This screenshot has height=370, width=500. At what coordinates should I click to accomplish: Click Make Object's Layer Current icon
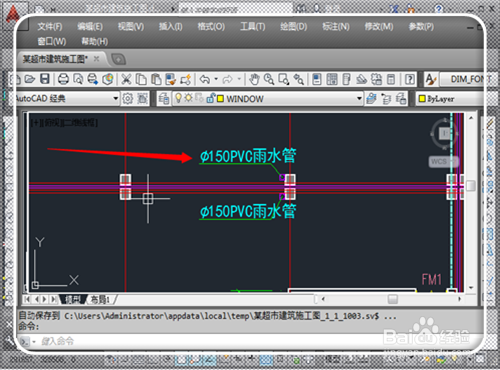click(371, 99)
